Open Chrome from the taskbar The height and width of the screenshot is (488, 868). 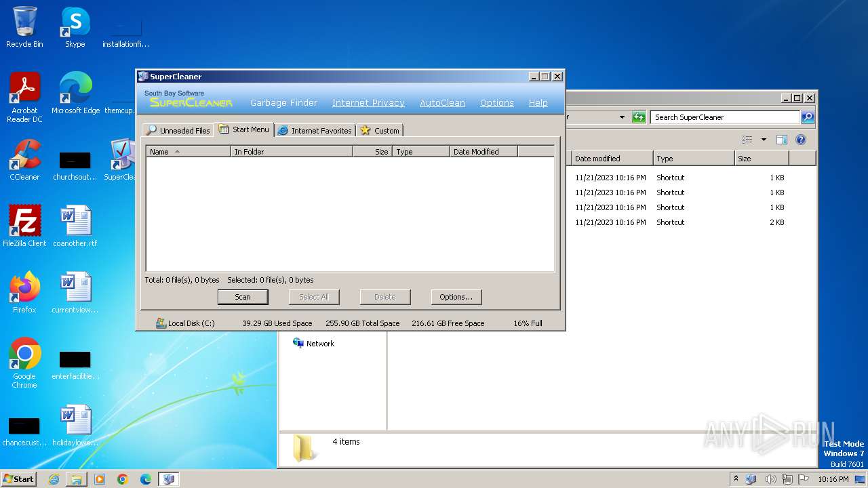[x=123, y=479]
